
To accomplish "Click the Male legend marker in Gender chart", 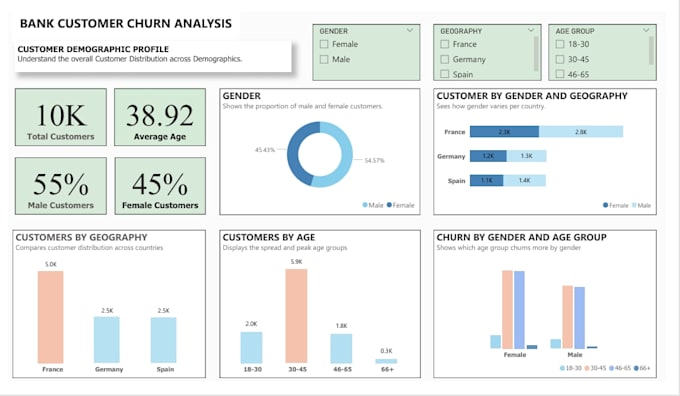I will coord(365,205).
